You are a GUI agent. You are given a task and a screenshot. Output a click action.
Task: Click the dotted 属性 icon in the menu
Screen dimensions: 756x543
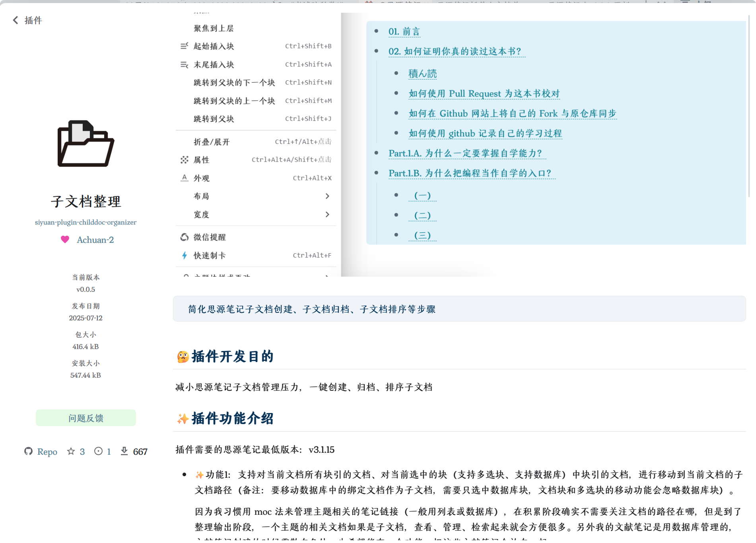coord(184,160)
